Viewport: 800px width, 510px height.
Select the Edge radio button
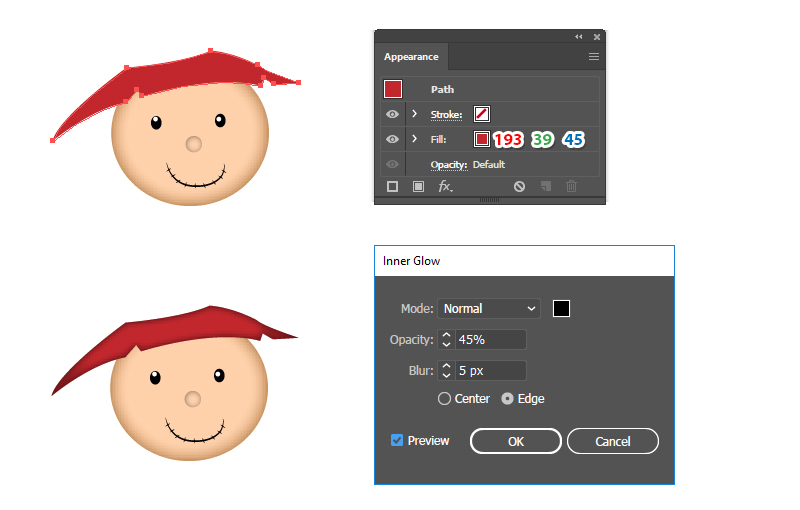[x=507, y=398]
